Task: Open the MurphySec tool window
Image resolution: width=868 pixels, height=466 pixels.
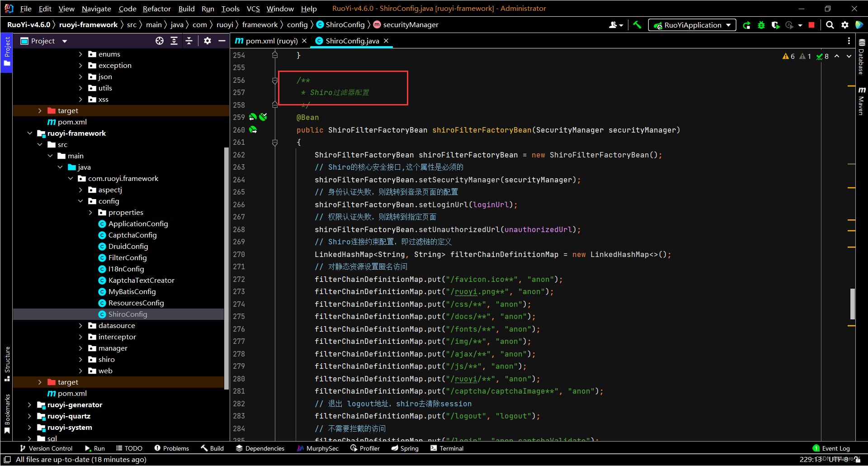Action: pyautogui.click(x=318, y=448)
